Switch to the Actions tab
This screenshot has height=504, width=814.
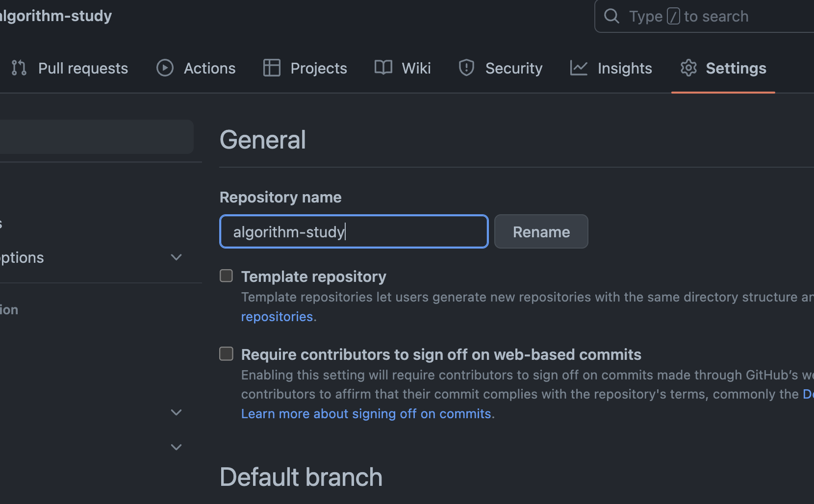[196, 68]
